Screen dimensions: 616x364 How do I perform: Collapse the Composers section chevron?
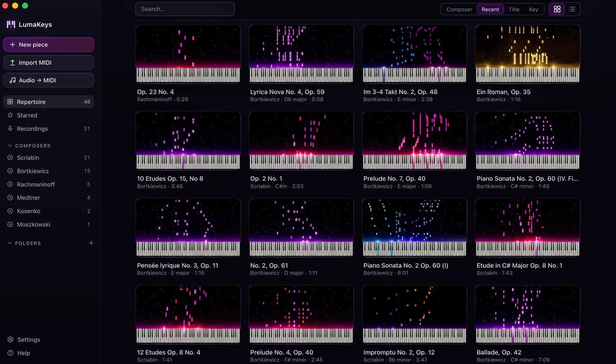[10, 145]
